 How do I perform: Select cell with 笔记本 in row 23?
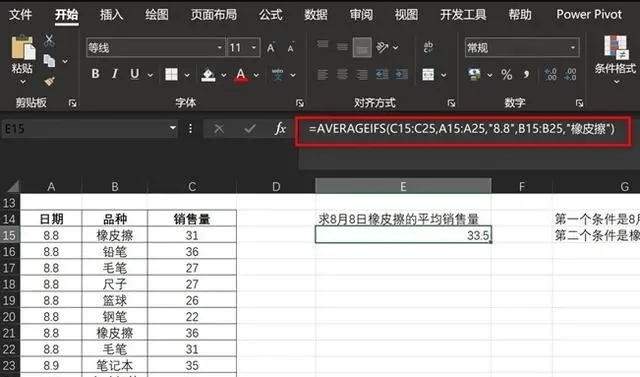coord(115,365)
